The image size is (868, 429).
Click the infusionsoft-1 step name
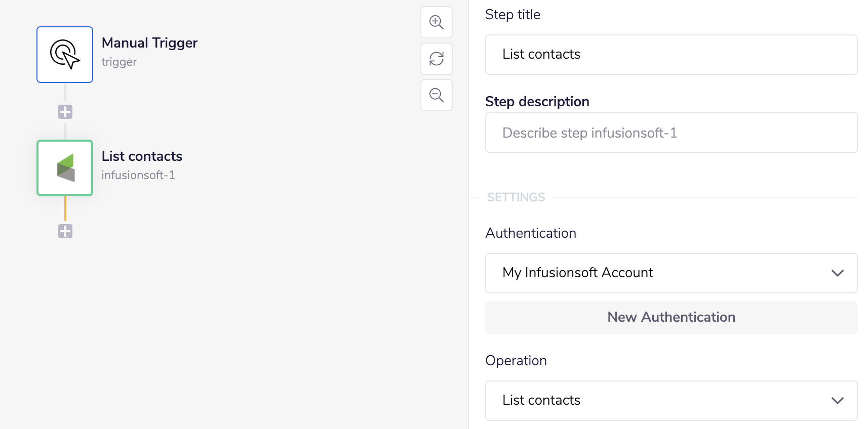point(138,175)
